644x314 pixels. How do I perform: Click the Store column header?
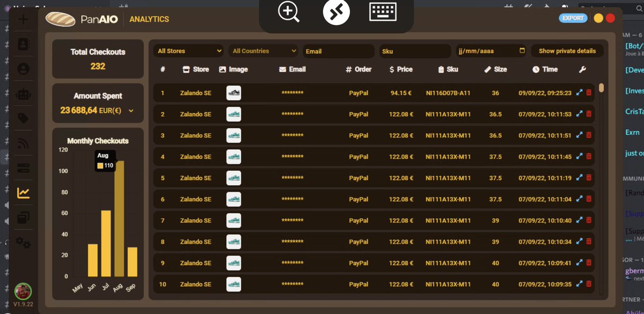(x=196, y=69)
